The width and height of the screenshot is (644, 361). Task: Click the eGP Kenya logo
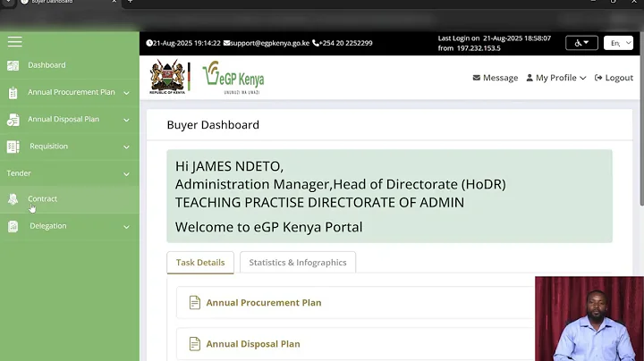tap(233, 77)
